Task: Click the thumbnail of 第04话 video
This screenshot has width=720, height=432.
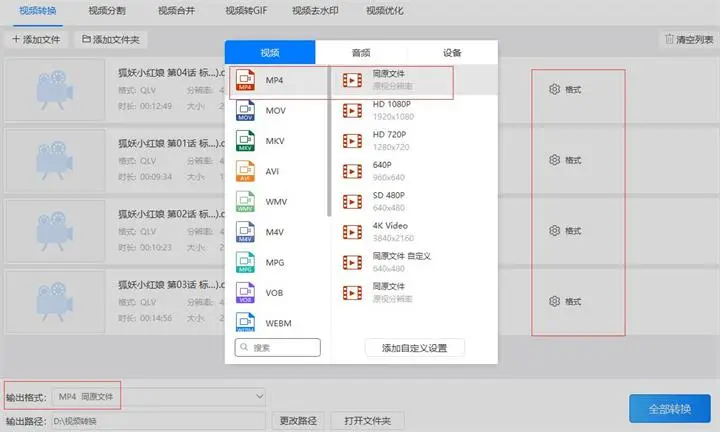Action: [x=55, y=90]
